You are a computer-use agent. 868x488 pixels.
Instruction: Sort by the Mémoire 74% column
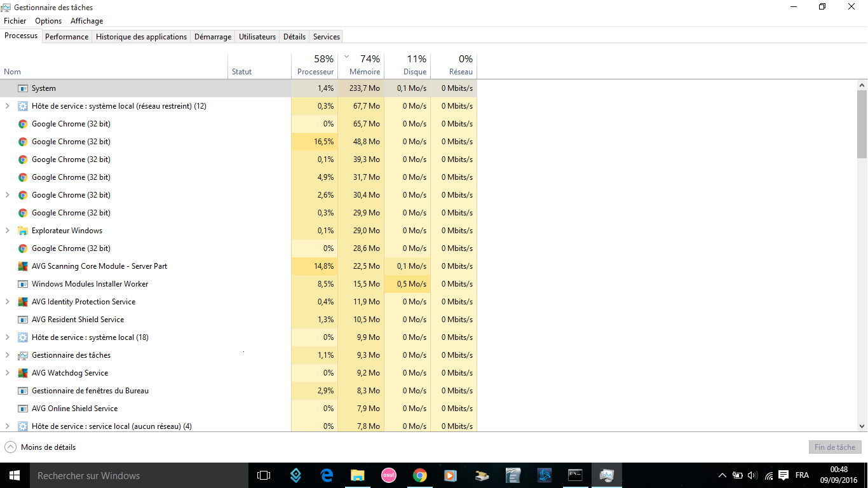pyautogui.click(x=361, y=65)
